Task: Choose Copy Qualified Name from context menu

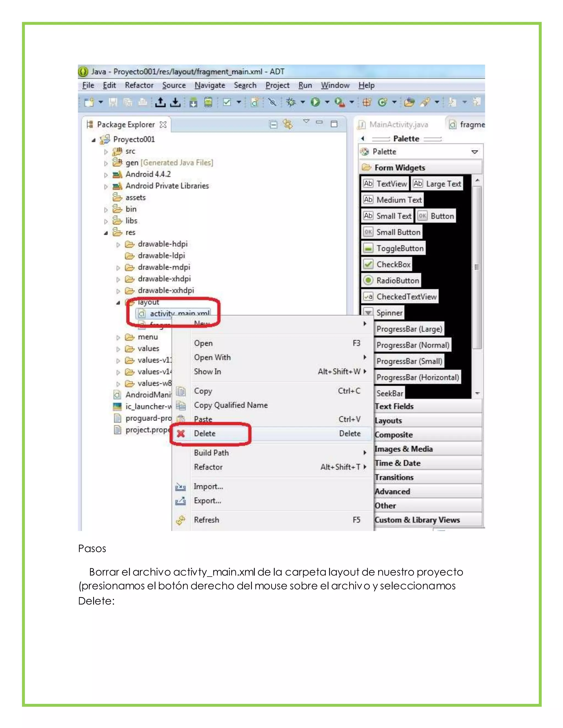Action: (x=272, y=405)
